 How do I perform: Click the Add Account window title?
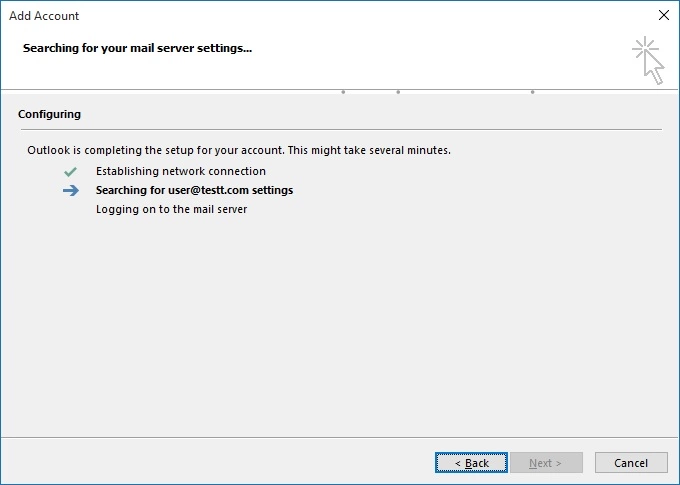44,16
